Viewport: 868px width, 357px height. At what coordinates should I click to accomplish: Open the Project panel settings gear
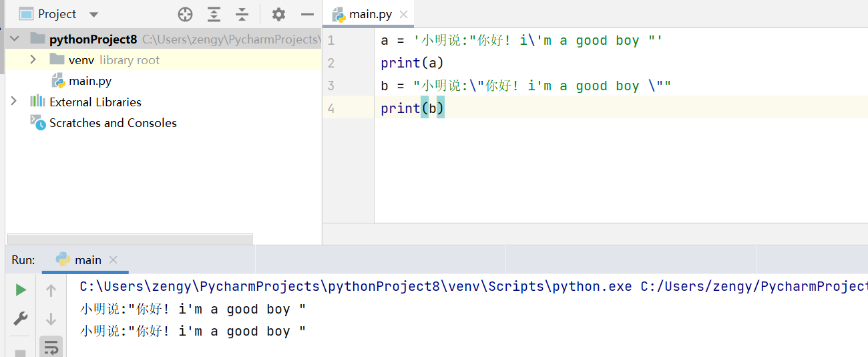[278, 14]
